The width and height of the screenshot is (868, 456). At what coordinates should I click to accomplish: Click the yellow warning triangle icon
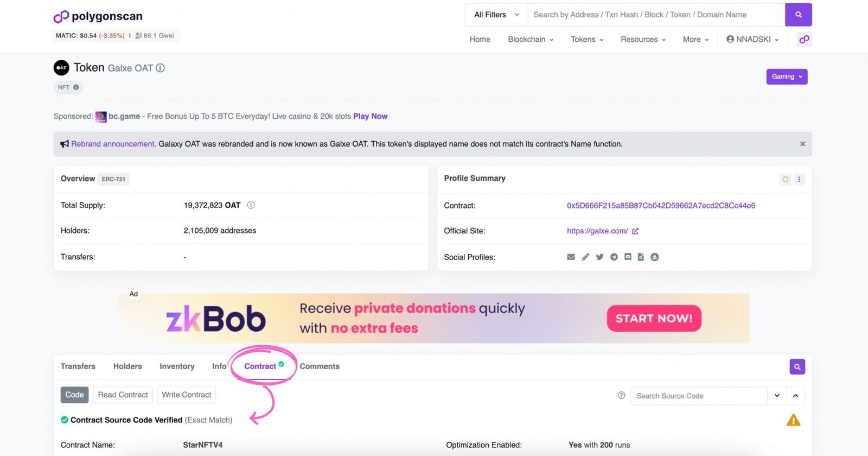(x=793, y=420)
